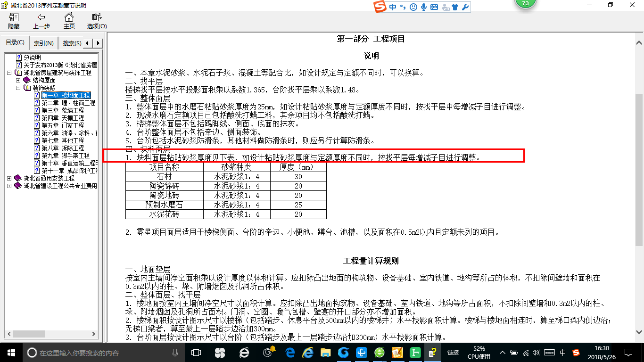Image resolution: width=644 pixels, height=362 pixels.
Task: Toggle Sogou punctuation mode icon
Action: (x=403, y=7)
